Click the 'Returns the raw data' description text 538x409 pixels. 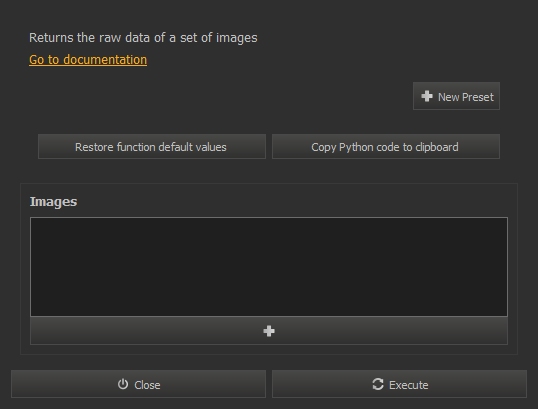click(143, 38)
